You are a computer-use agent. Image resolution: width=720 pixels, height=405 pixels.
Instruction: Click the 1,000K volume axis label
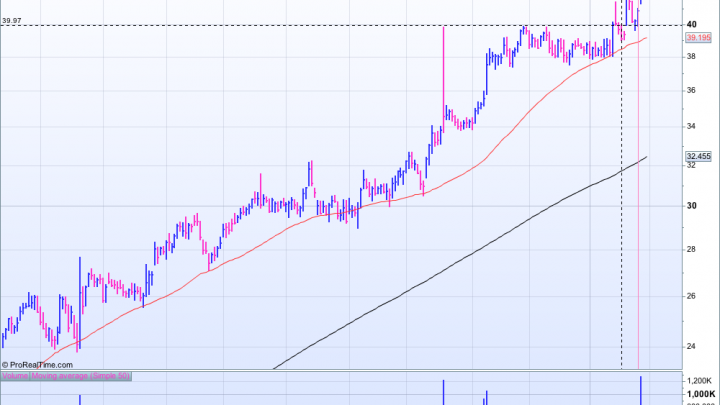coord(701,394)
